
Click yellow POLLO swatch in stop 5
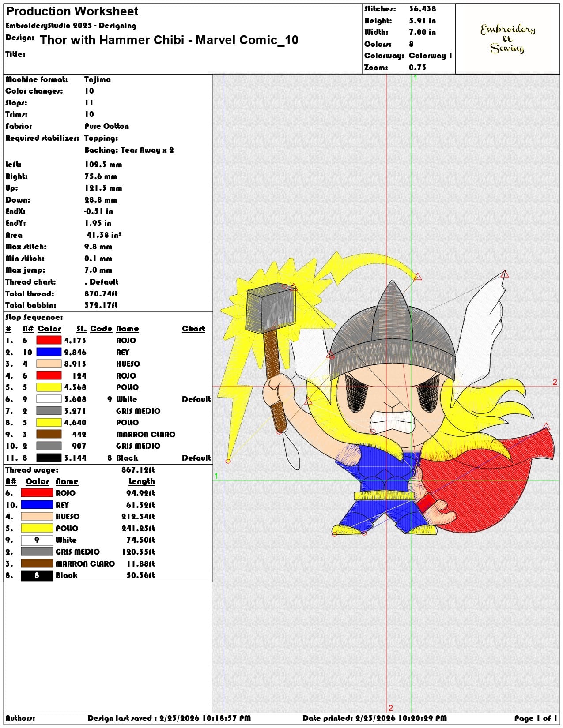pyautogui.click(x=49, y=387)
